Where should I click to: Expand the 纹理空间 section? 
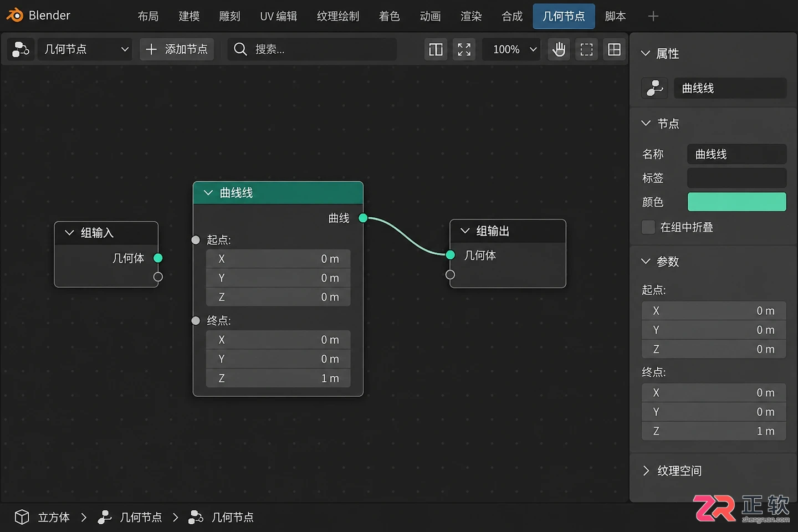[646, 470]
